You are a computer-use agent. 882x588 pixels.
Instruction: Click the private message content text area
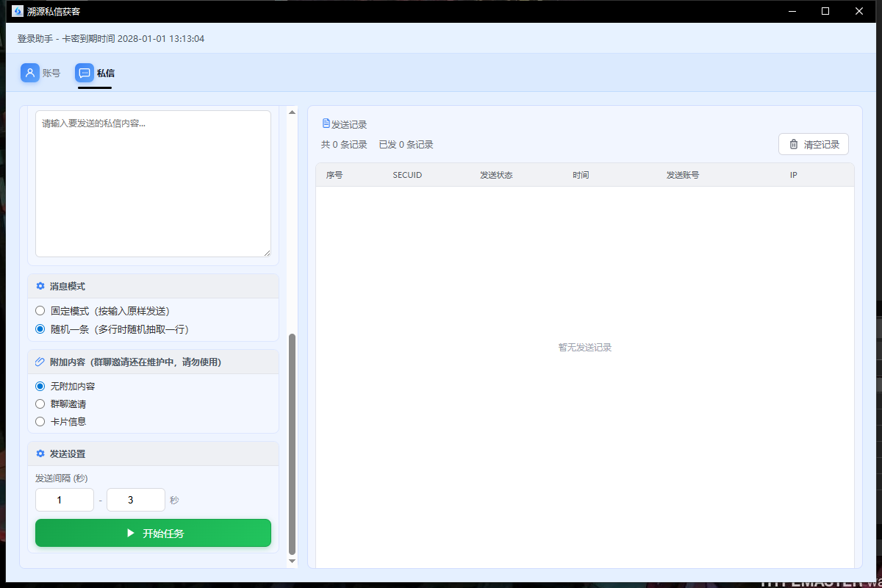153,184
